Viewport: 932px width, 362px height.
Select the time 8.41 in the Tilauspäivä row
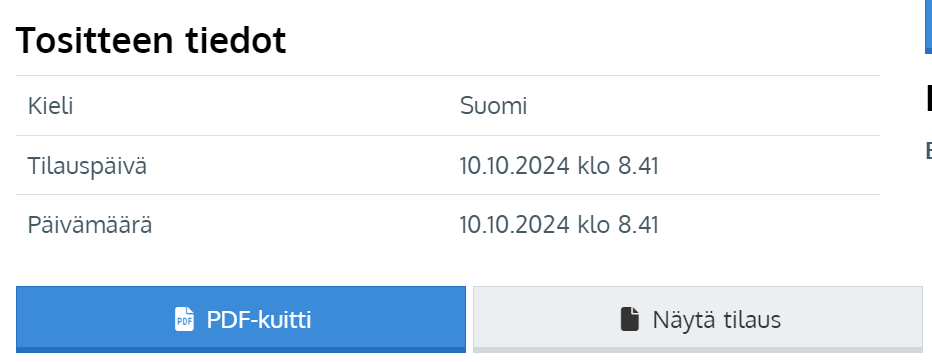[x=638, y=166]
